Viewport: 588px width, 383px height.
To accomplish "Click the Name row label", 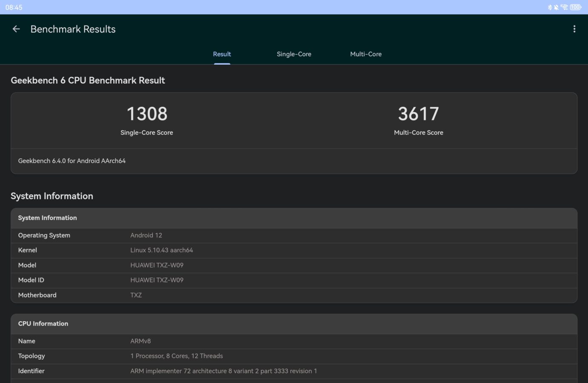I will (x=27, y=341).
